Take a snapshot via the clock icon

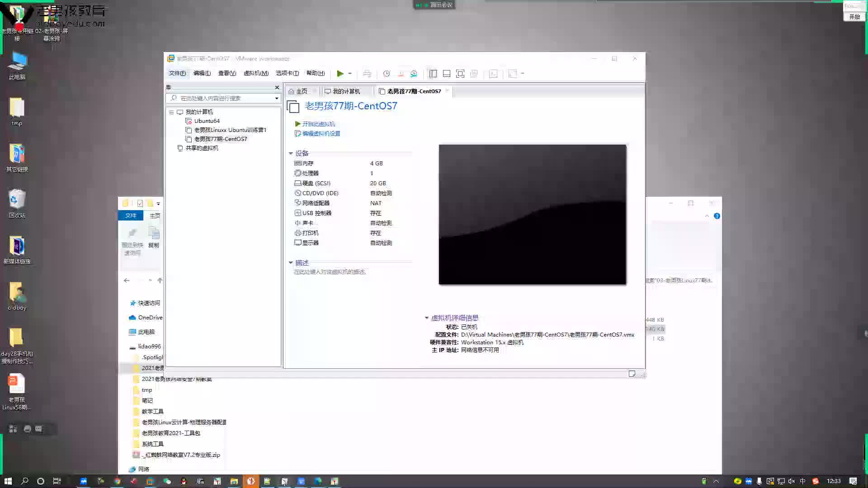pos(387,74)
